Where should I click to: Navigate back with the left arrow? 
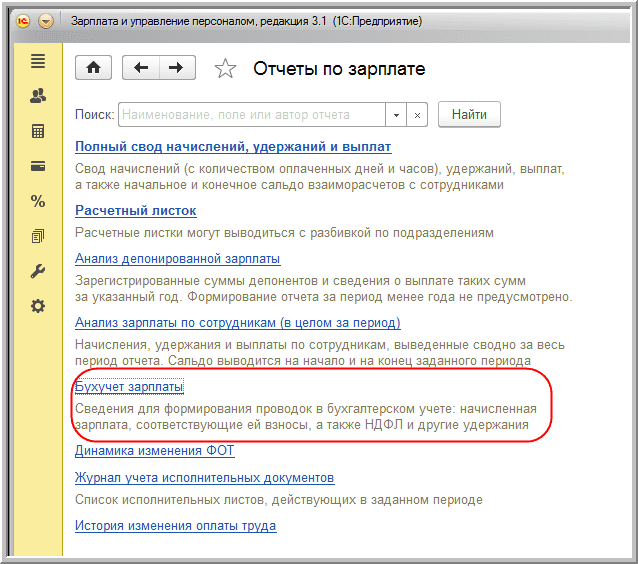141,68
